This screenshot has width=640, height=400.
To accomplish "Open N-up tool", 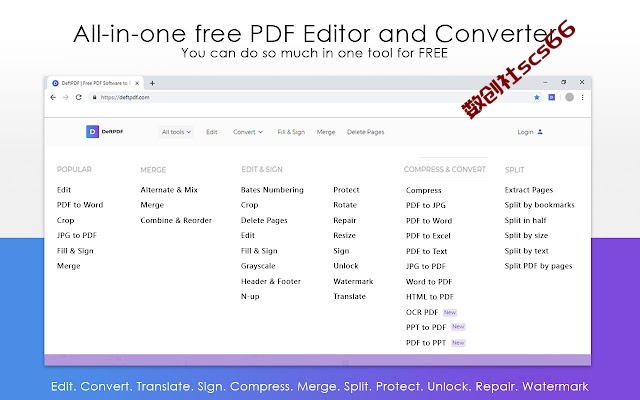I will tap(250, 296).
